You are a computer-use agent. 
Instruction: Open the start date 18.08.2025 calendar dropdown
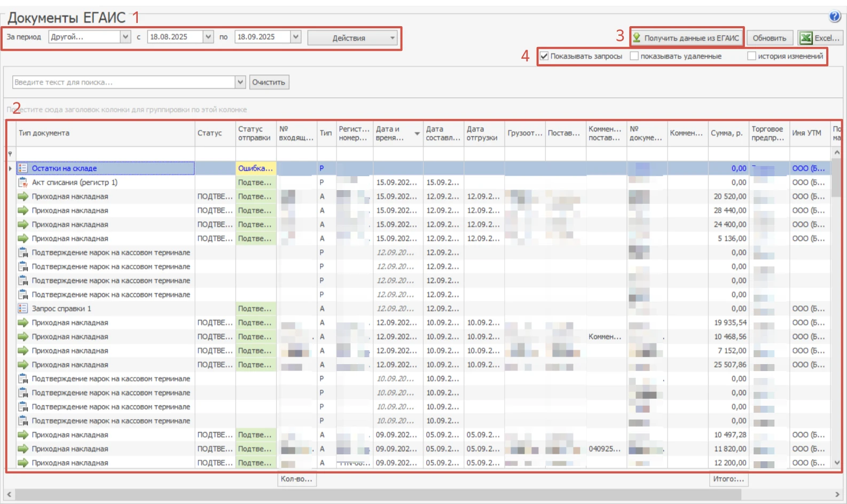208,37
